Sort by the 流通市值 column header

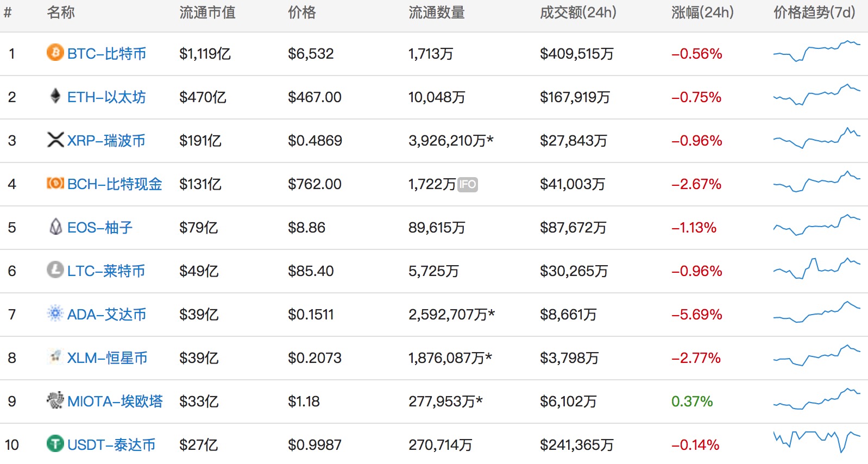point(207,12)
